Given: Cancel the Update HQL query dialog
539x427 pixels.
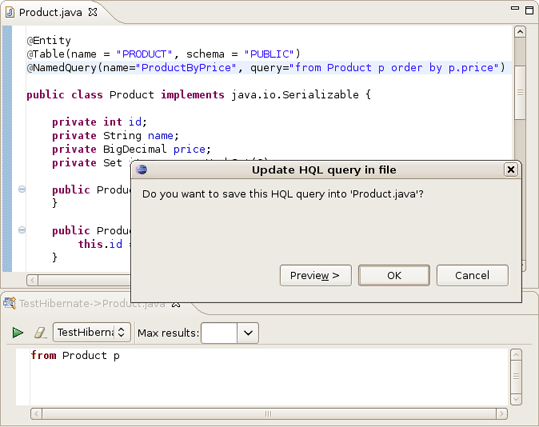Looking at the screenshot, I should 472,275.
